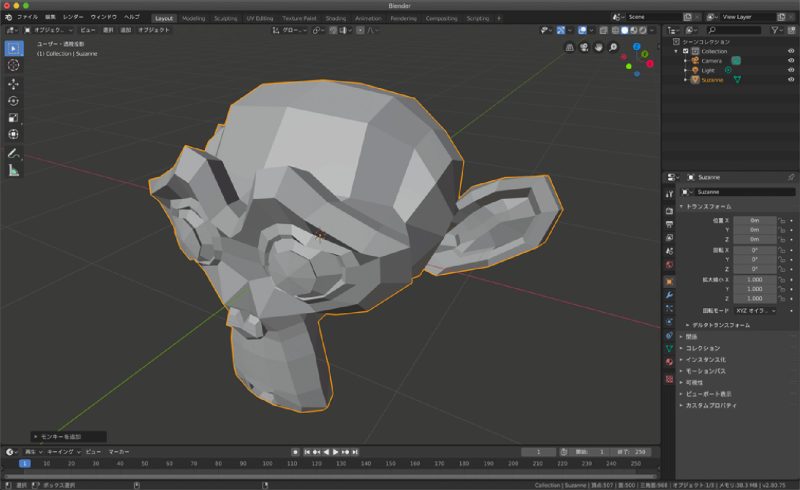Jump to the timeline end frame

[x=355, y=452]
